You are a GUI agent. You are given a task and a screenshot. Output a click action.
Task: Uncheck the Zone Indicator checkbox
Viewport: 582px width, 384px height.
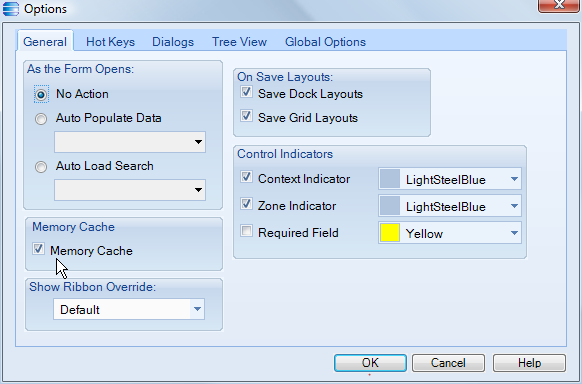pos(246,203)
